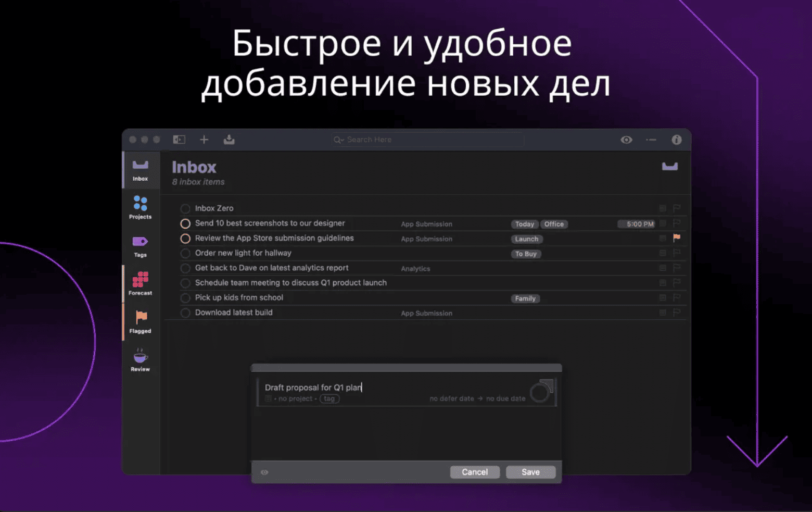812x512 pixels.
Task: Open the Forecast sidebar tab
Action: pyautogui.click(x=140, y=284)
